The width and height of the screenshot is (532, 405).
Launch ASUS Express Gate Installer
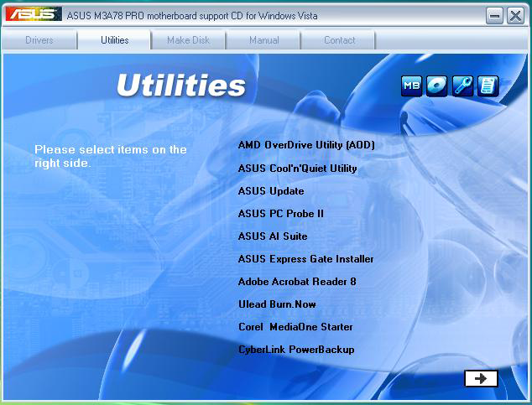pos(305,259)
